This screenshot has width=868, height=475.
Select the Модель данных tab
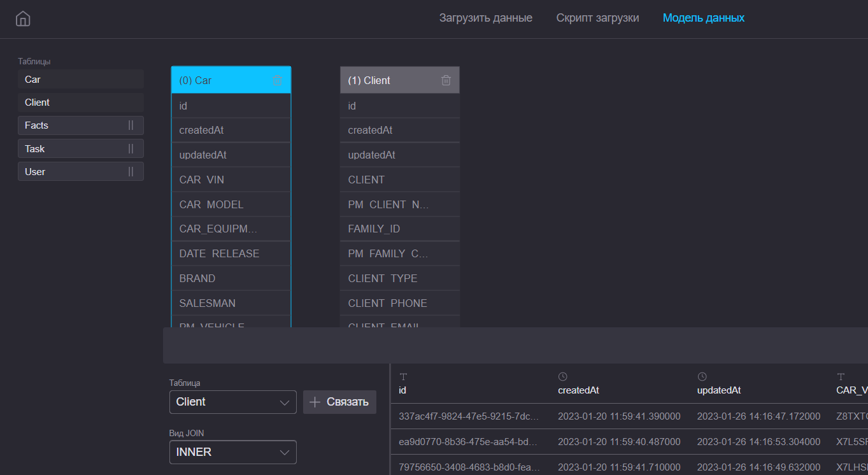pyautogui.click(x=704, y=18)
